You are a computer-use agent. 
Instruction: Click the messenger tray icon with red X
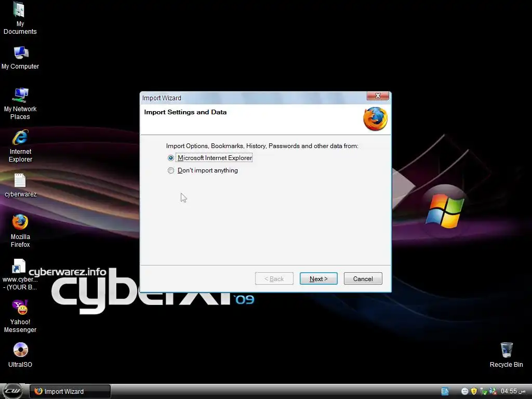(x=493, y=391)
